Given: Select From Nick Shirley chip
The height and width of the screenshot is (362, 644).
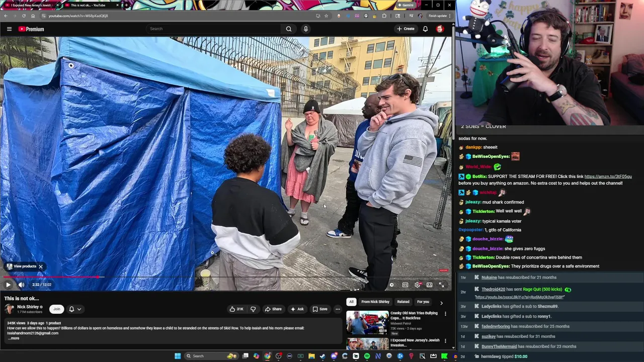Looking at the screenshot, I should (375, 302).
